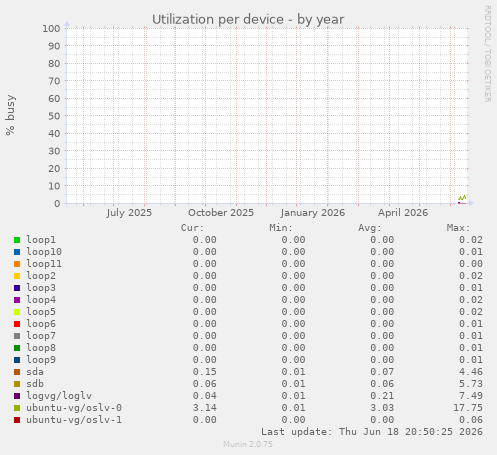The image size is (497, 455).
Task: Select the loop6 legend label
Action: click(x=41, y=324)
